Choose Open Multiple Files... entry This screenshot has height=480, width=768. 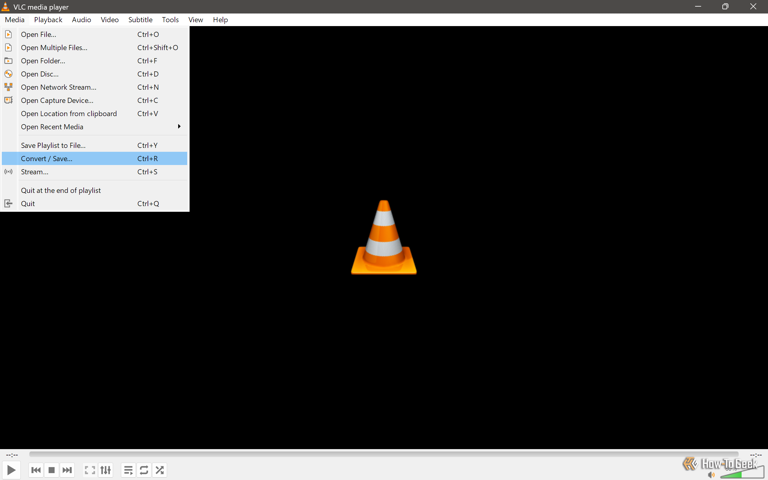coord(95,48)
